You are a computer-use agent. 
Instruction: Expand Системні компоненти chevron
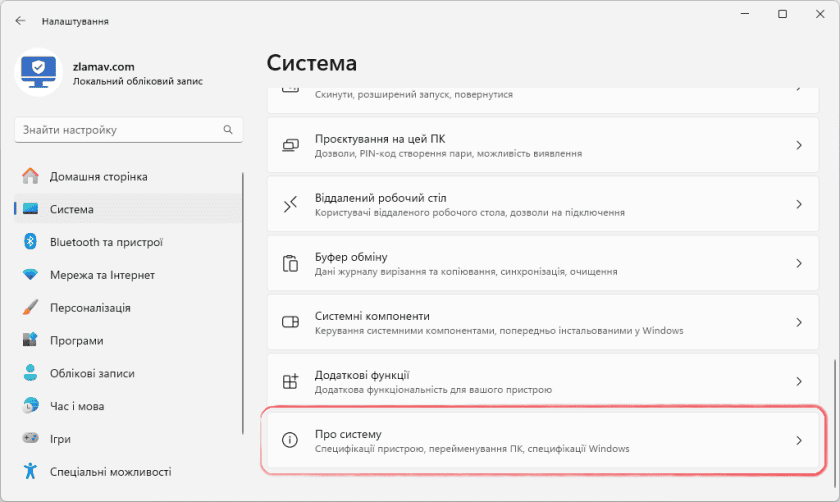click(x=799, y=322)
